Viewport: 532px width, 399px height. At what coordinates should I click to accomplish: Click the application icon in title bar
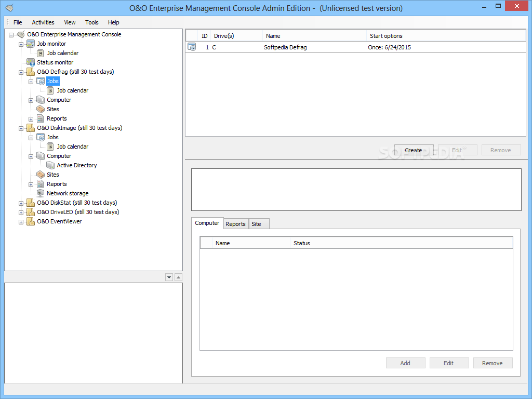click(9, 7)
